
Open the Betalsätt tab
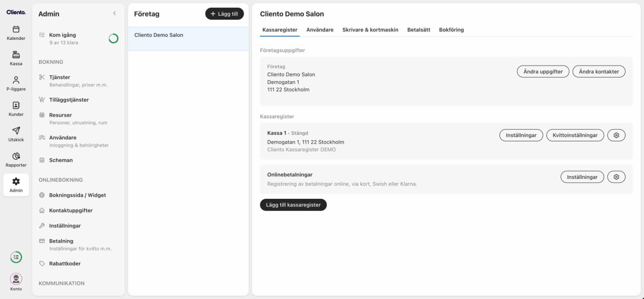click(x=419, y=30)
